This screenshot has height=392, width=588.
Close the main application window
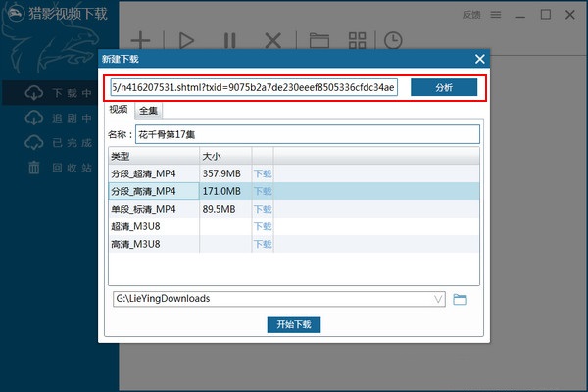tap(570, 15)
